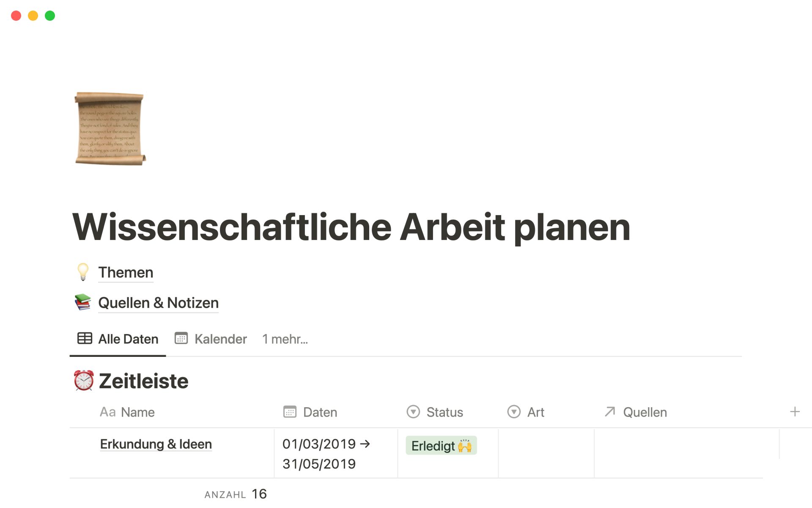Click the arrow icon in the Quellen header
This screenshot has width=812, height=508.
pyautogui.click(x=609, y=411)
